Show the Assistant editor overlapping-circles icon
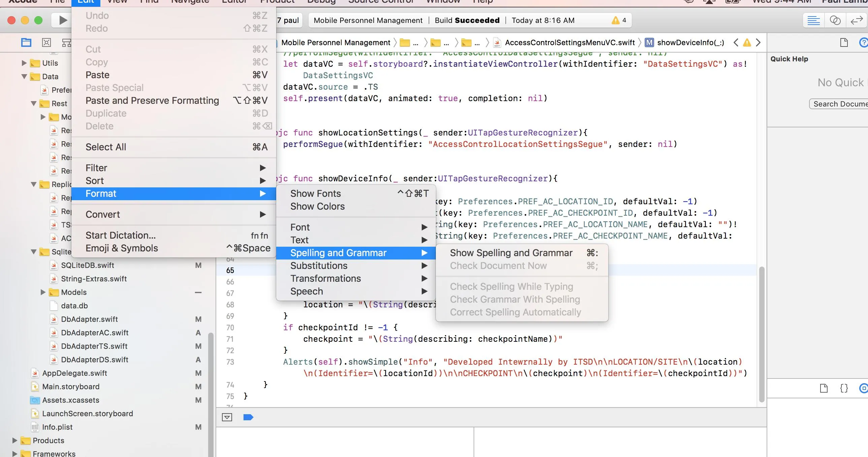This screenshot has height=457, width=868. point(835,20)
